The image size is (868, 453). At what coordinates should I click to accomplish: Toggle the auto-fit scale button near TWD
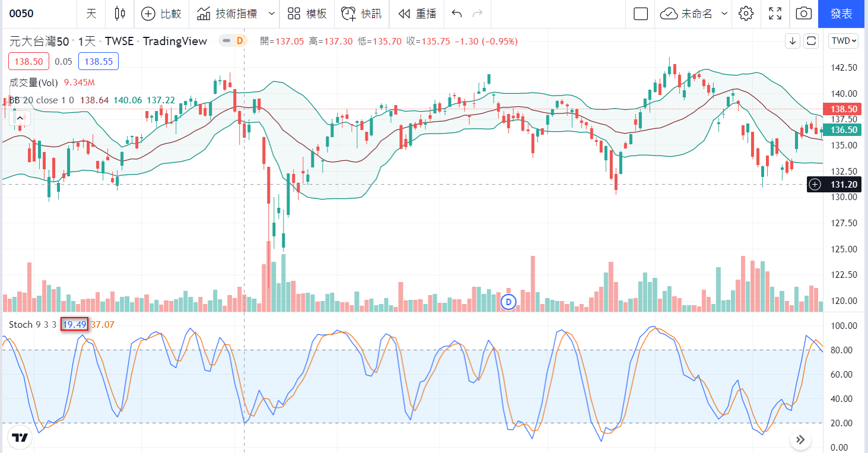coord(811,41)
